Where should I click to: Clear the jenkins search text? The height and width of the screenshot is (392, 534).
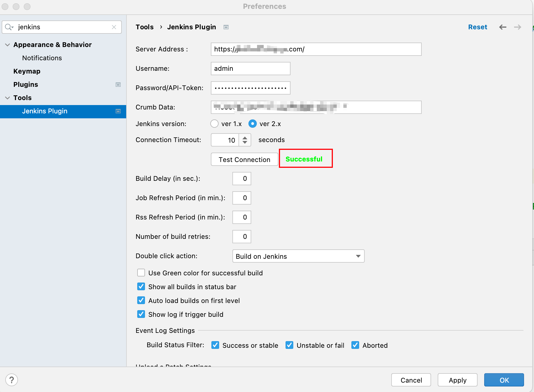pyautogui.click(x=114, y=27)
